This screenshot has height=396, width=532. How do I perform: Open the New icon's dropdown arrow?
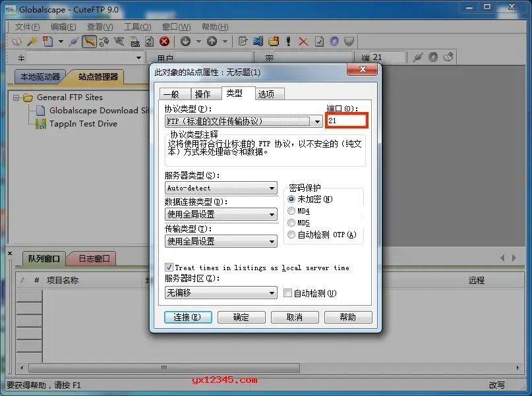(x=61, y=42)
